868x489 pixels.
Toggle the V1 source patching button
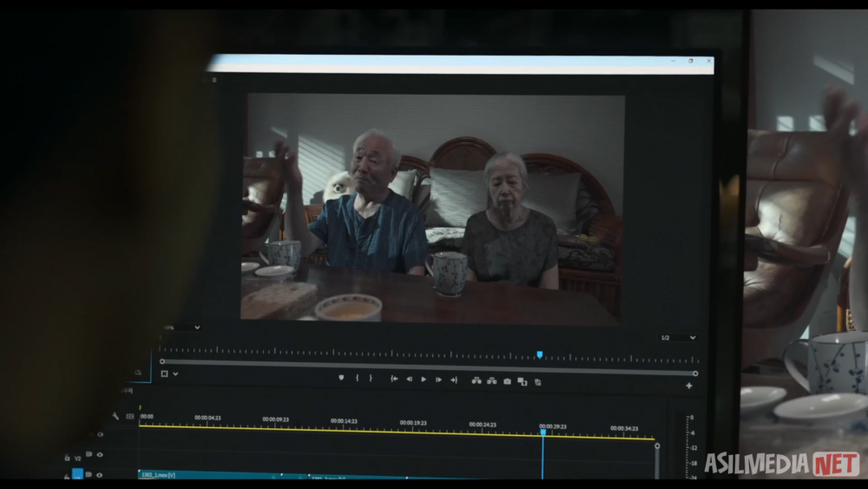77,474
